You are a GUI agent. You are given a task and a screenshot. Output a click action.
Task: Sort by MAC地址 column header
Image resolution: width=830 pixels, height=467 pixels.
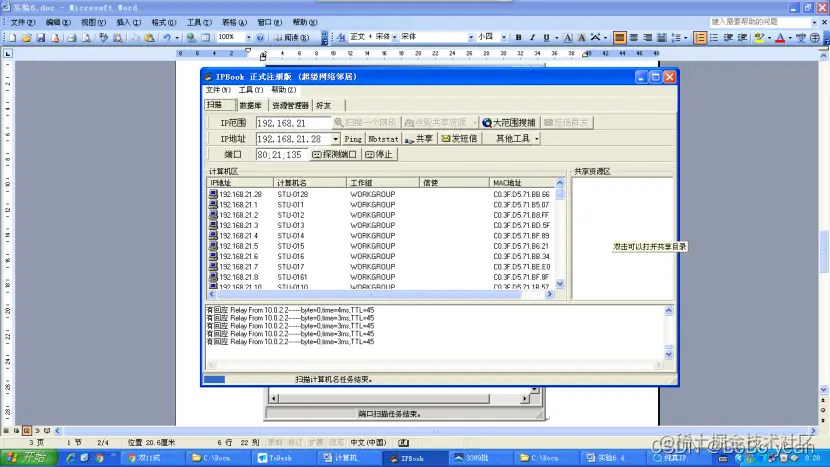tap(522, 183)
